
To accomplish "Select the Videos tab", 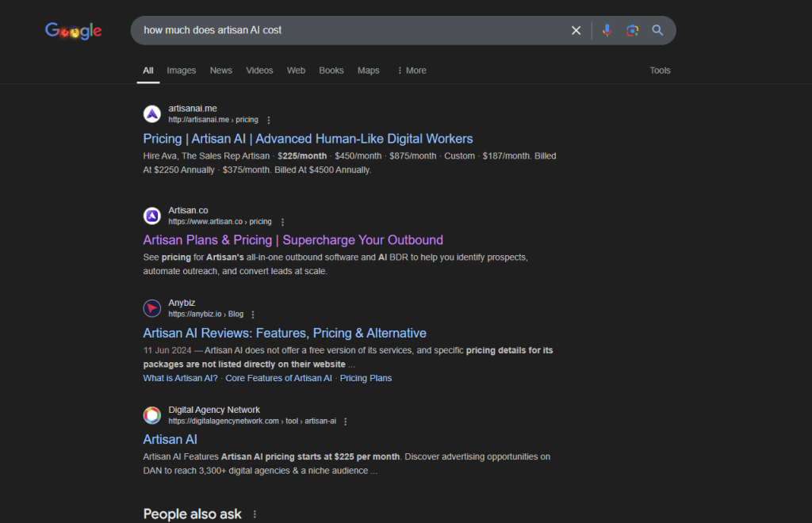I will tap(259, 71).
